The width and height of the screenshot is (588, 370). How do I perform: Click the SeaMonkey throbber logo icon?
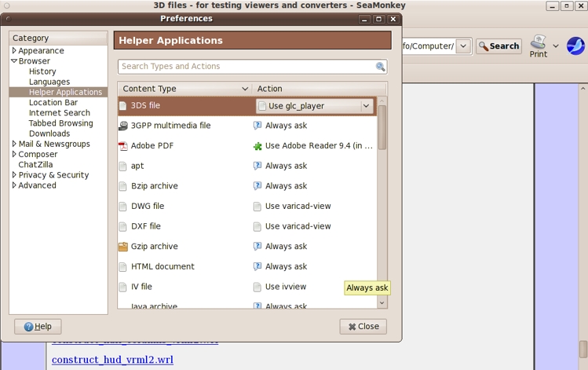tap(575, 46)
